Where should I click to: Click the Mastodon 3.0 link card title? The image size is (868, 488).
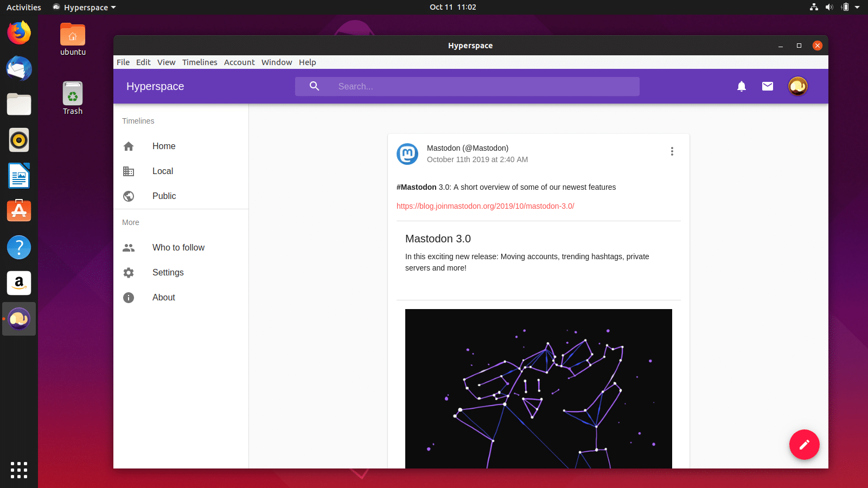(x=438, y=239)
